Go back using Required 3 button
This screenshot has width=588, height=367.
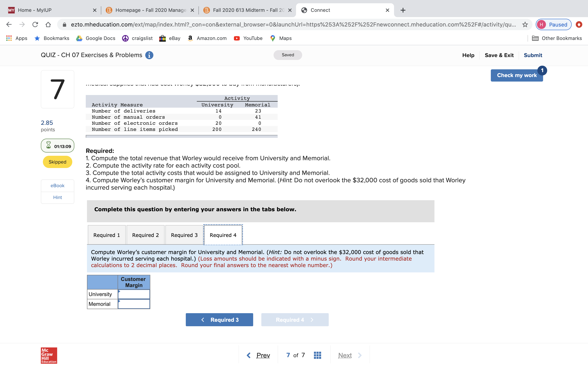(219, 320)
